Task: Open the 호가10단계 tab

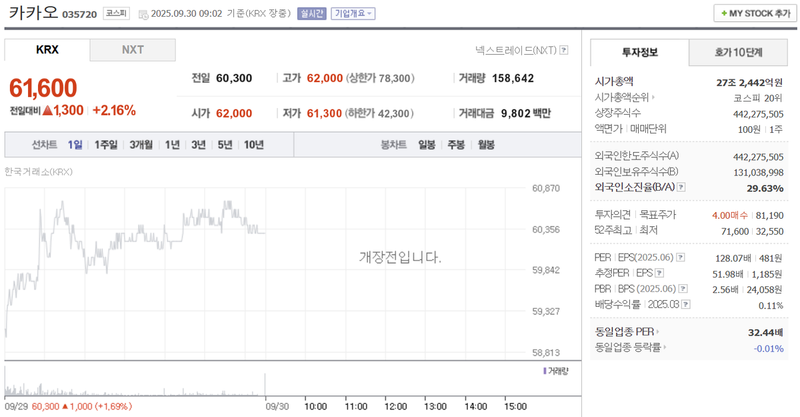Action: (x=737, y=52)
